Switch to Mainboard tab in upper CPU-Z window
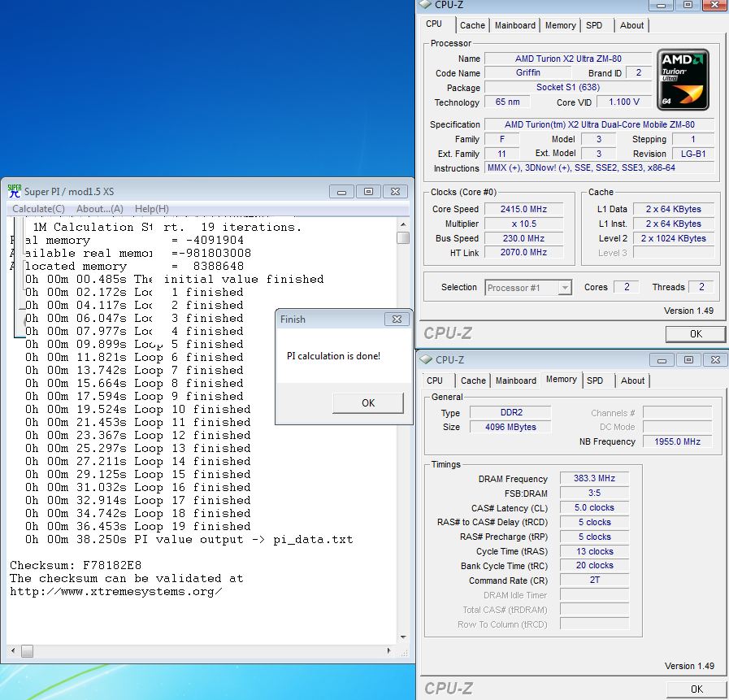 tap(514, 25)
